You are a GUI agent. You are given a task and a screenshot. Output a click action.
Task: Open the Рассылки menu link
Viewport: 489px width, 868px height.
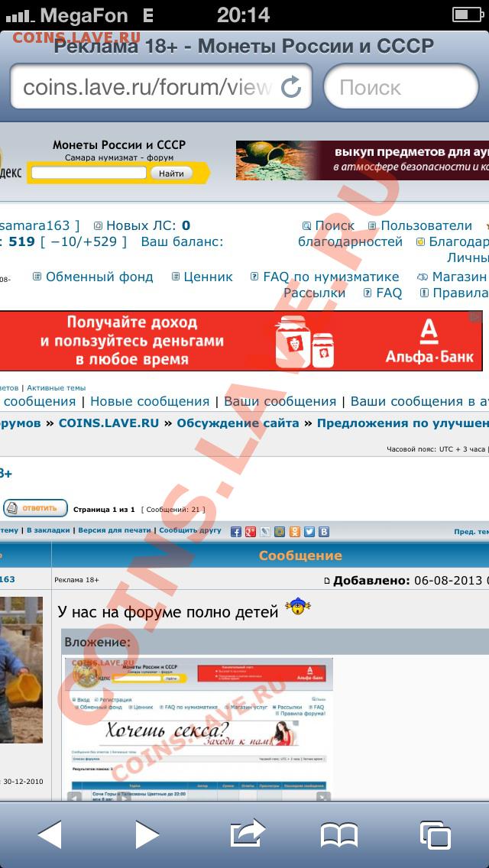315,293
